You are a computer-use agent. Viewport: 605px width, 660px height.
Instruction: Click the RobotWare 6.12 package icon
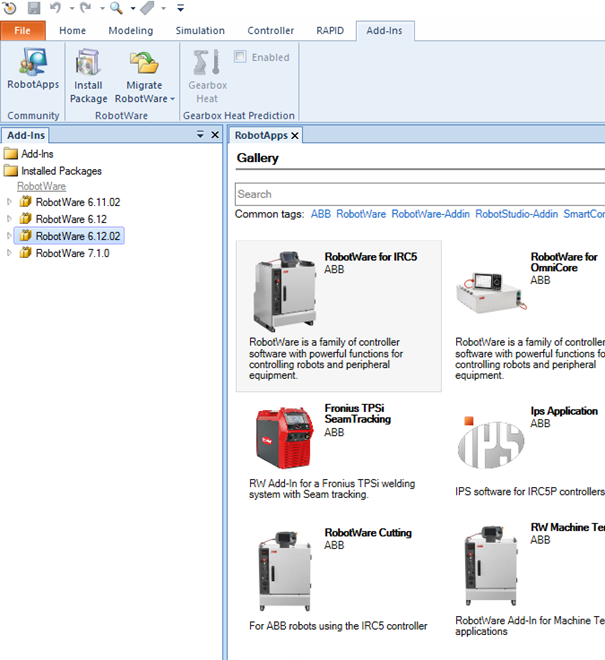coord(26,219)
